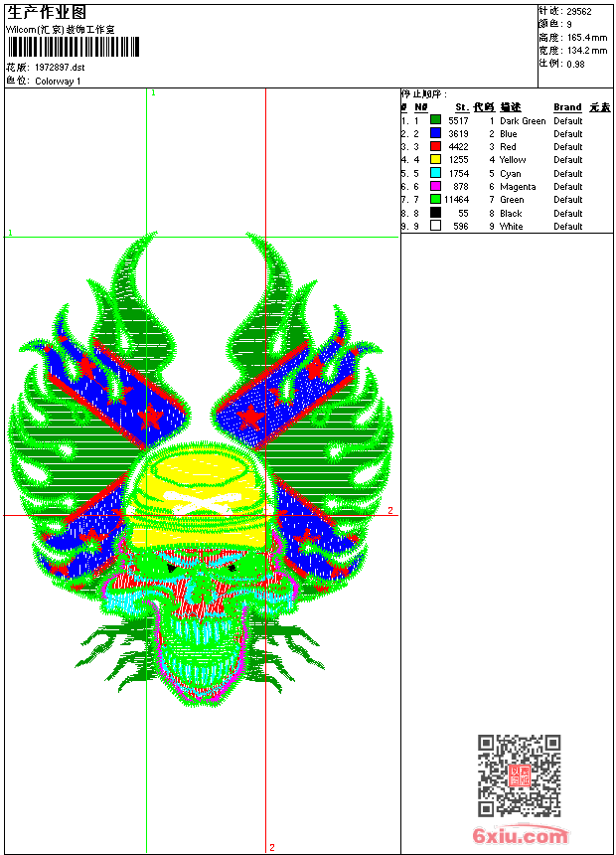Click the 'Cyan' description label
The height and width of the screenshot is (855, 616).
511,174
